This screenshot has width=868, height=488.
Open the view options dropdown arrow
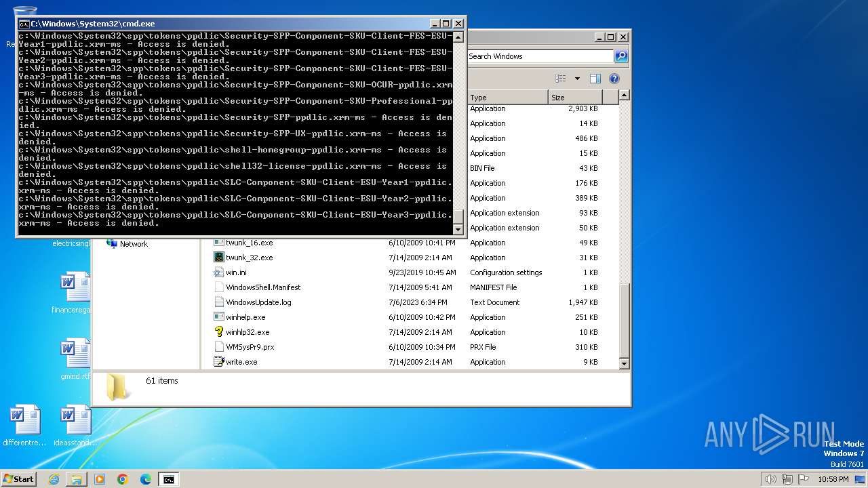click(577, 79)
